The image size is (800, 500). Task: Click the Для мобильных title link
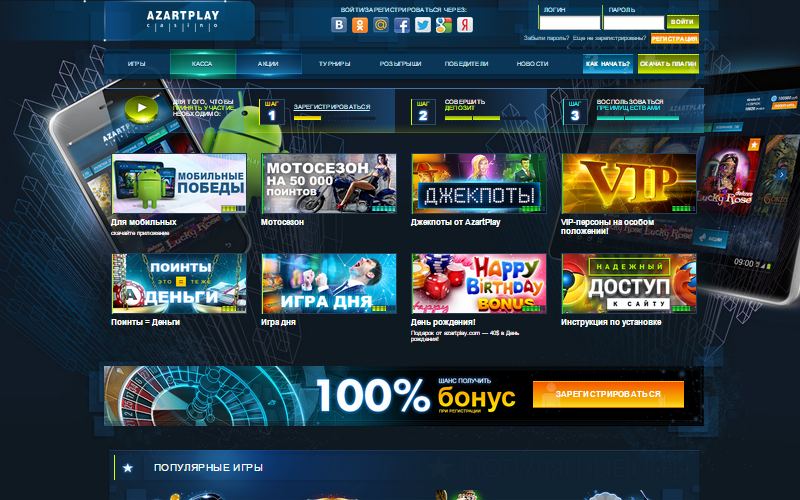click(144, 222)
